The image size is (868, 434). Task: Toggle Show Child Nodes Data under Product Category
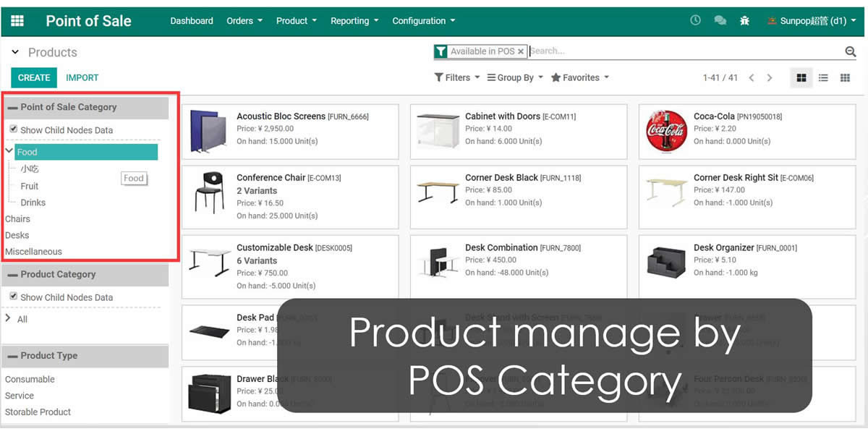[13, 297]
